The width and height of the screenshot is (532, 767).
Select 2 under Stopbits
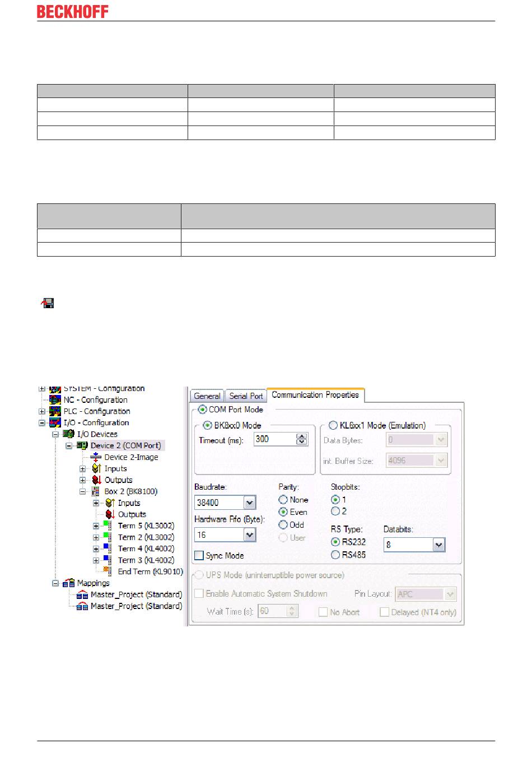[x=335, y=511]
